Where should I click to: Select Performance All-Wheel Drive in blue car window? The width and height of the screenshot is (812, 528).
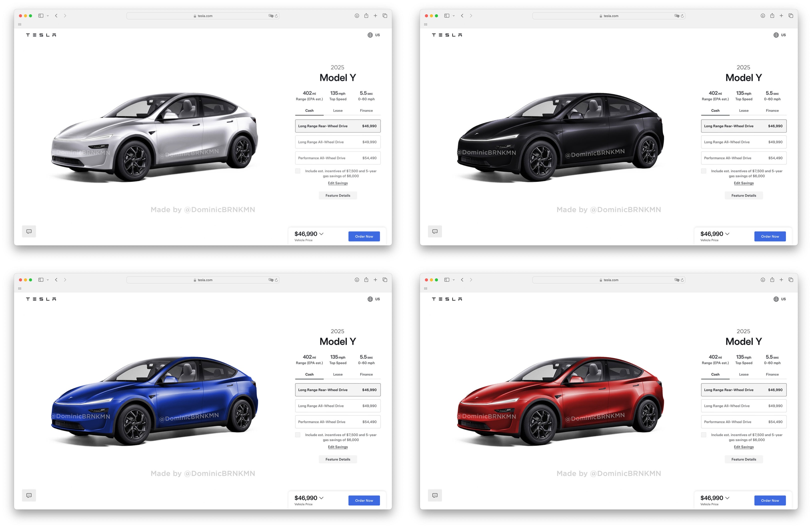[x=338, y=422]
